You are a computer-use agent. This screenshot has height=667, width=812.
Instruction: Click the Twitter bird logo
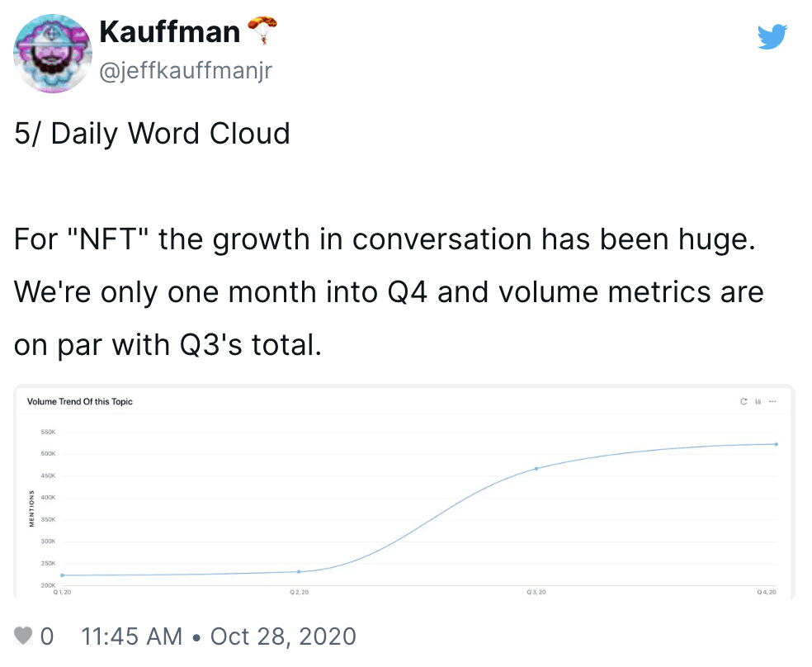point(772,36)
